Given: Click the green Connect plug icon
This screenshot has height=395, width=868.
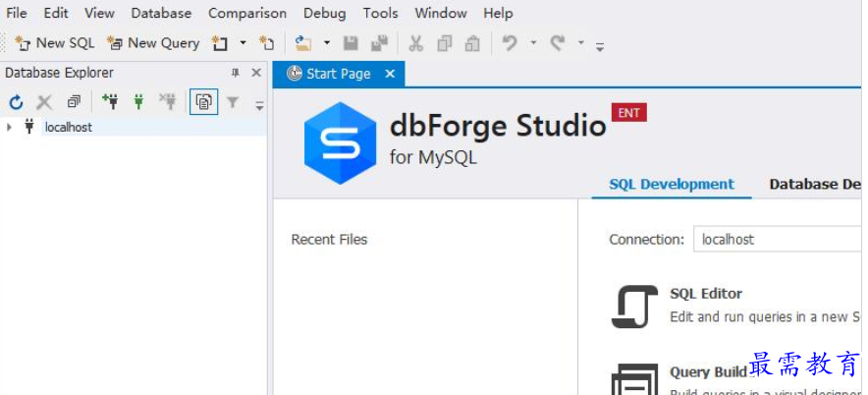Looking at the screenshot, I should point(139,101).
